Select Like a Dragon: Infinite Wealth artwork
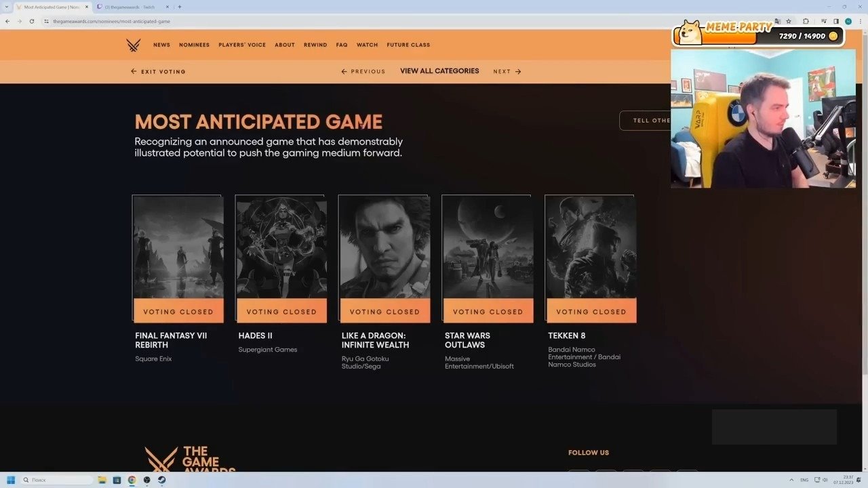 pos(384,247)
